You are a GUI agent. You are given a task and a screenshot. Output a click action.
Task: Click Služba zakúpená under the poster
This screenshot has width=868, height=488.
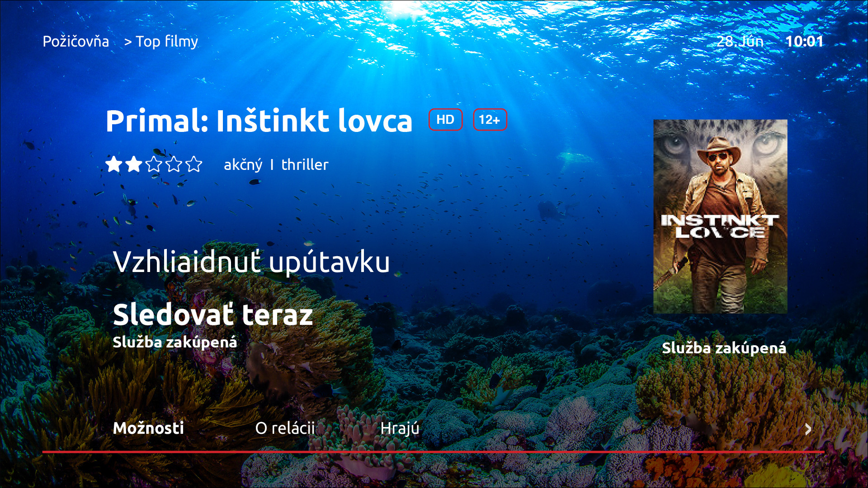pyautogui.click(x=724, y=348)
